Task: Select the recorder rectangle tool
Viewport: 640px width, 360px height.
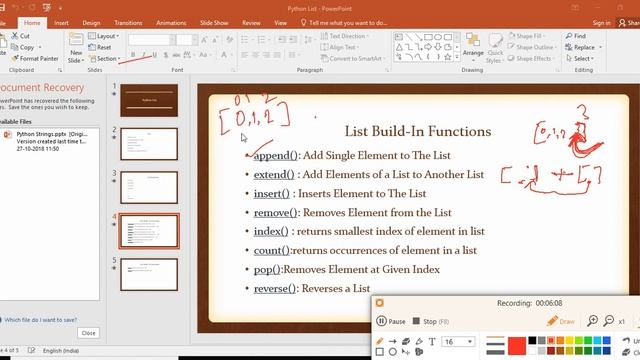Action: pos(379,352)
